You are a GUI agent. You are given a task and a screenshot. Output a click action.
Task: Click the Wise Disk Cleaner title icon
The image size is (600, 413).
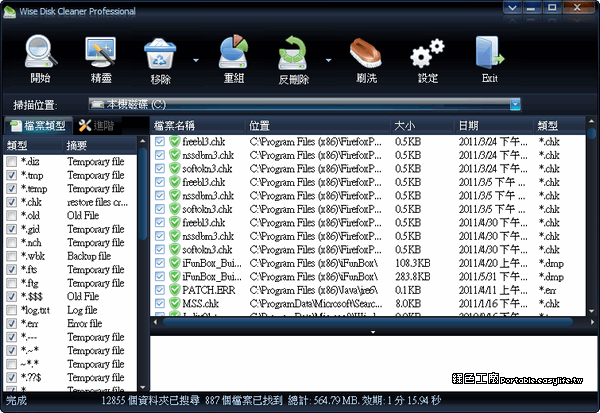(x=9, y=11)
